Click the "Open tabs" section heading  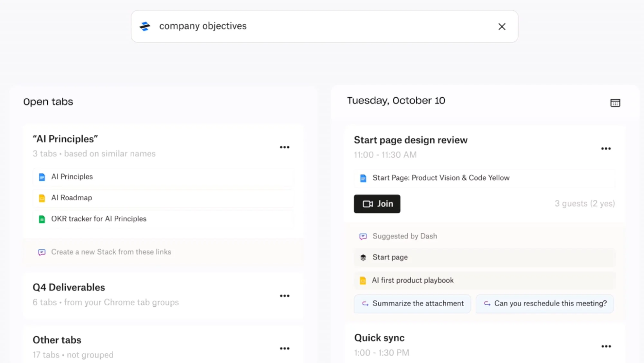point(48,102)
